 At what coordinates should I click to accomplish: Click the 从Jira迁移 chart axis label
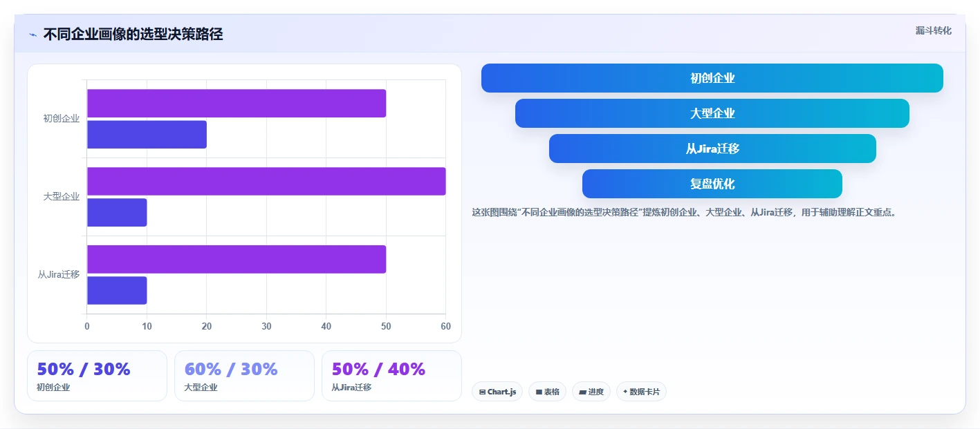(59, 274)
